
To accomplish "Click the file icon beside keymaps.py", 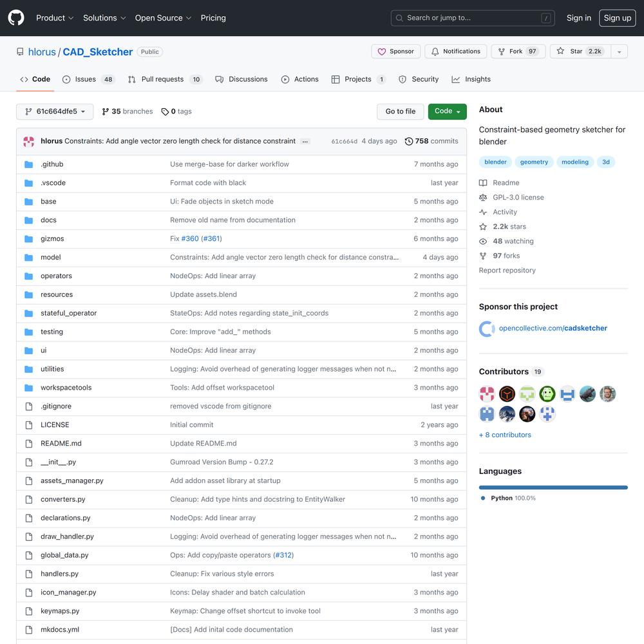I will pos(29,611).
